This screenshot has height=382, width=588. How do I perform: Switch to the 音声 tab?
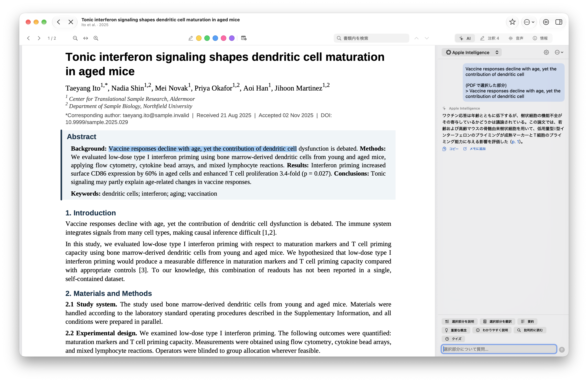pyautogui.click(x=516, y=38)
